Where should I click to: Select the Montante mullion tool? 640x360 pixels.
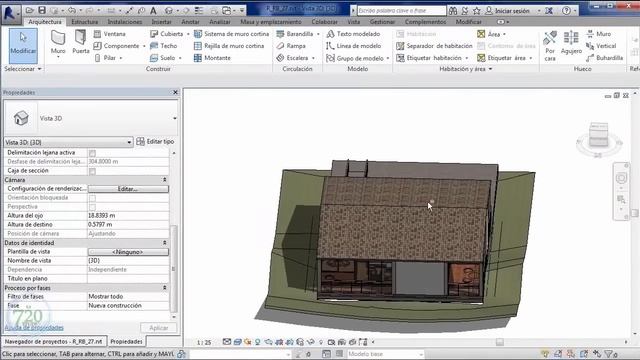tap(212, 58)
